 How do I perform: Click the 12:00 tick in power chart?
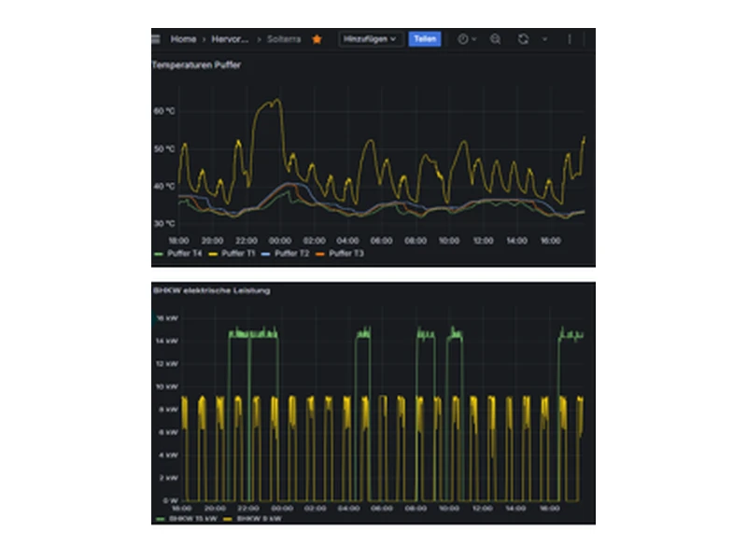482,508
